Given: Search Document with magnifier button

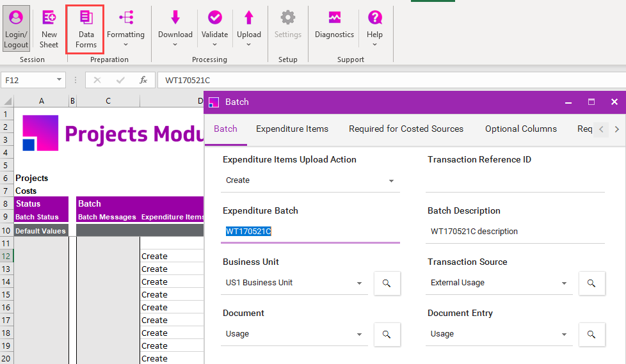Looking at the screenshot, I should [387, 334].
